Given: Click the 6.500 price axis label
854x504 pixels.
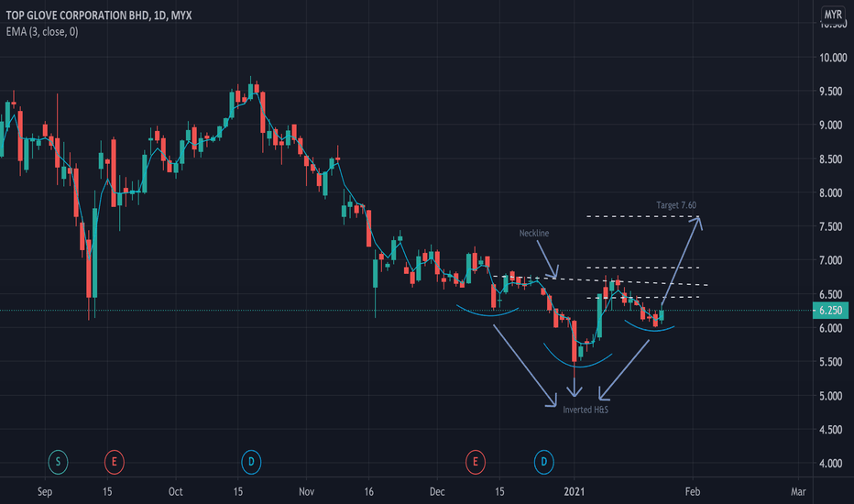Looking at the screenshot, I should (x=833, y=295).
